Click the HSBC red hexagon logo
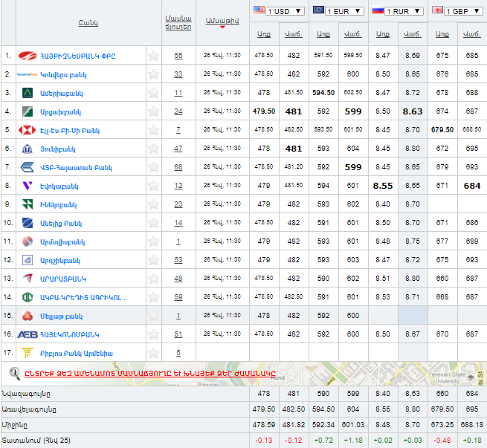Image resolution: width=487 pixels, height=448 pixels. pyautogui.click(x=28, y=130)
